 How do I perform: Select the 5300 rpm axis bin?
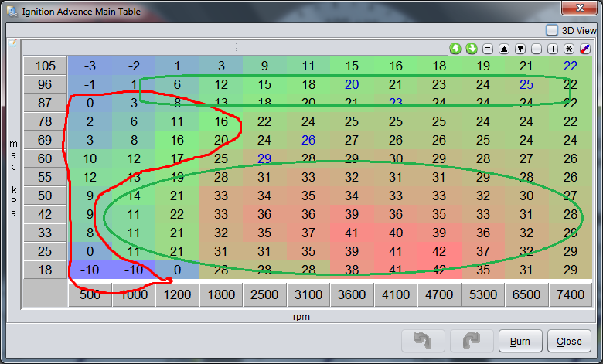click(x=483, y=294)
